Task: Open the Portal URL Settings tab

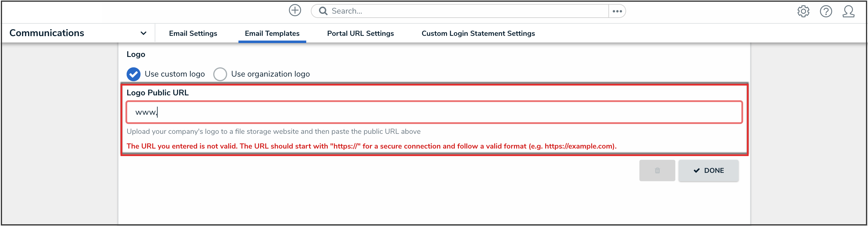Action: point(360,33)
